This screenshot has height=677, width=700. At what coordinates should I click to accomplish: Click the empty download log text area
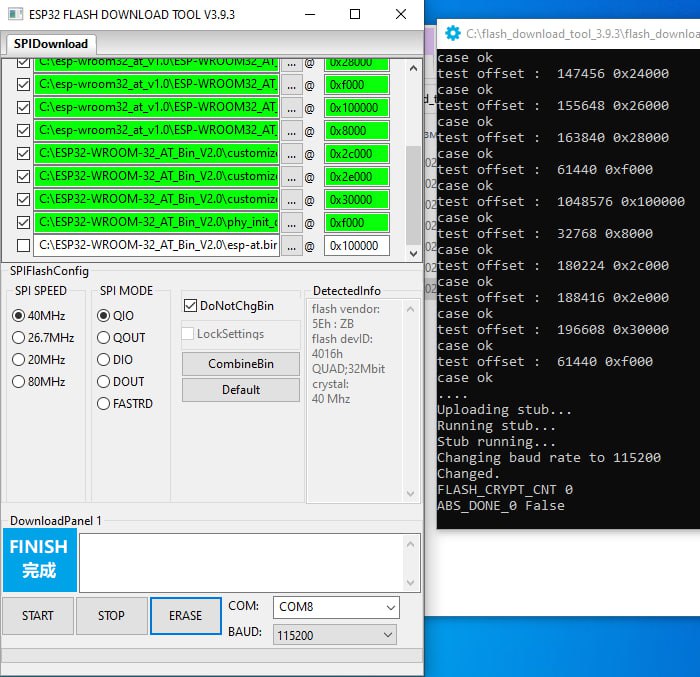point(241,563)
